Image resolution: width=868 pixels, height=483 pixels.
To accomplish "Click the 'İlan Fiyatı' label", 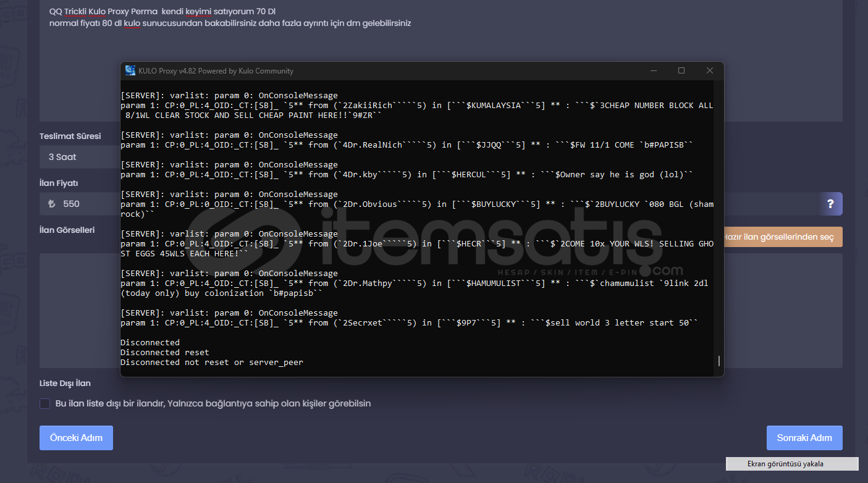I will [59, 183].
